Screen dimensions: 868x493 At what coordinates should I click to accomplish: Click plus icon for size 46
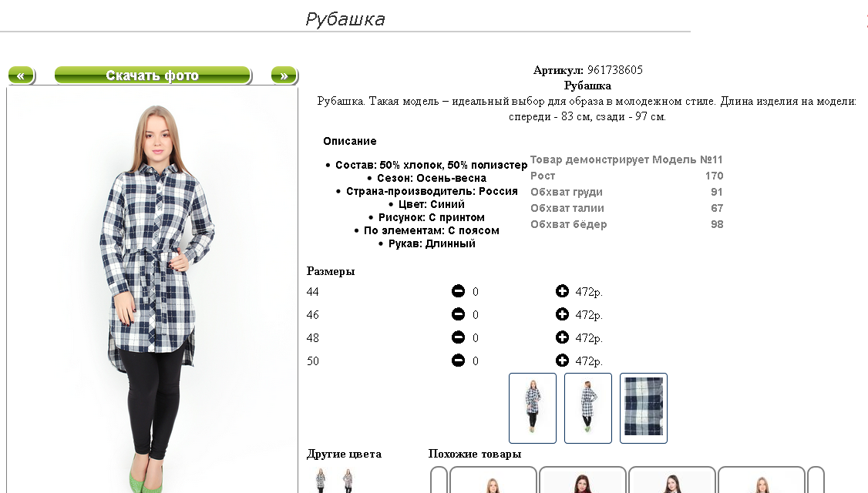(x=562, y=314)
